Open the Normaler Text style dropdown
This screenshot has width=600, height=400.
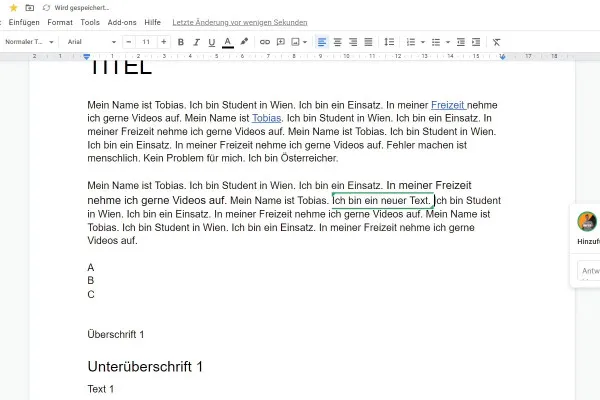point(29,42)
